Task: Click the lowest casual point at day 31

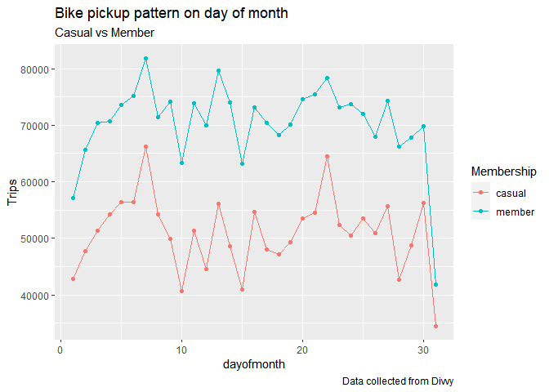Action: [435, 326]
